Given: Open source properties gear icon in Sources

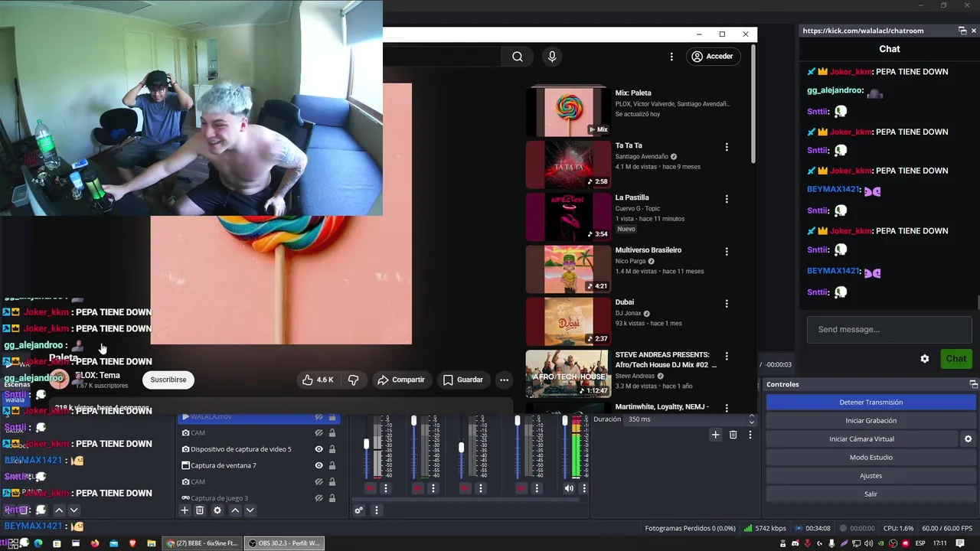Looking at the screenshot, I should [x=217, y=510].
